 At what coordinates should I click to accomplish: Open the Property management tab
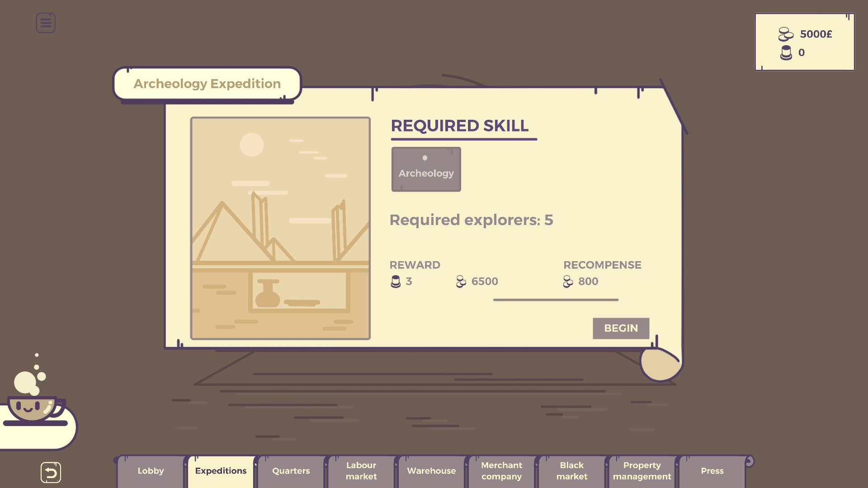point(642,471)
